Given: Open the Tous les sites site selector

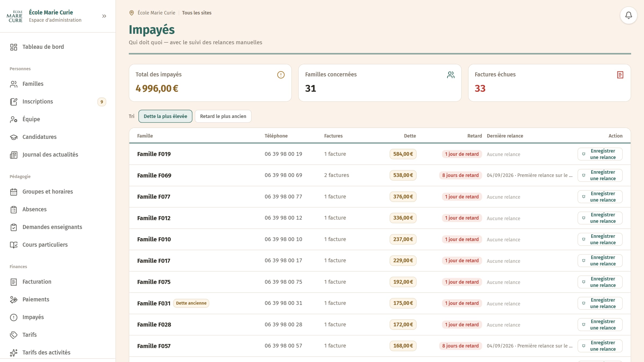Looking at the screenshot, I should point(197,13).
